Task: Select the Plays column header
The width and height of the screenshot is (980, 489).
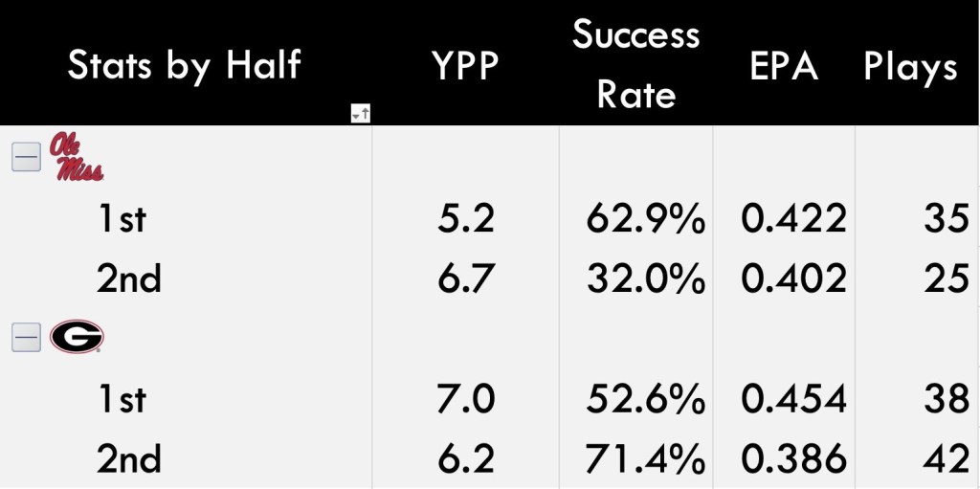Action: [x=910, y=67]
